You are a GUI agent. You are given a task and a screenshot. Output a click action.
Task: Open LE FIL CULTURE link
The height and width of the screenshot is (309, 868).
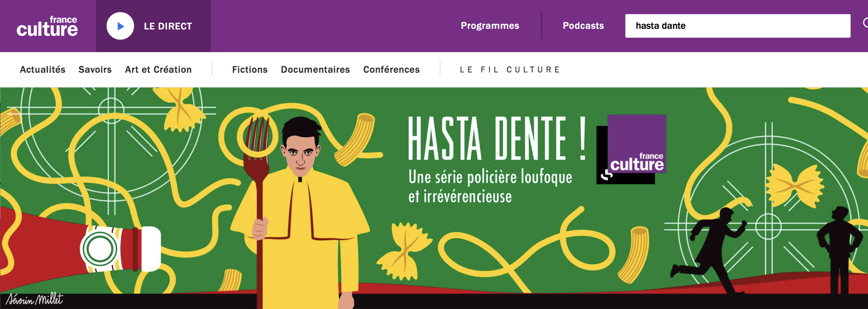pyautogui.click(x=510, y=70)
